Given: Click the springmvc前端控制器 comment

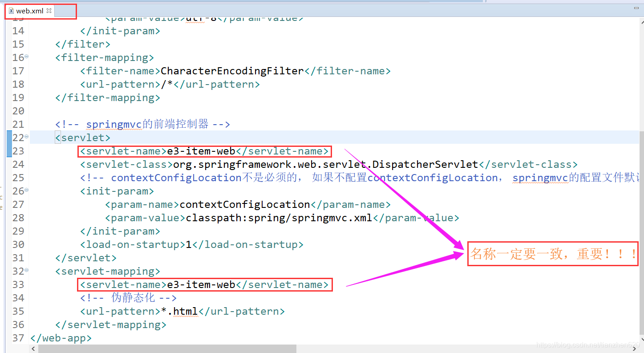Looking at the screenshot, I should [143, 124].
